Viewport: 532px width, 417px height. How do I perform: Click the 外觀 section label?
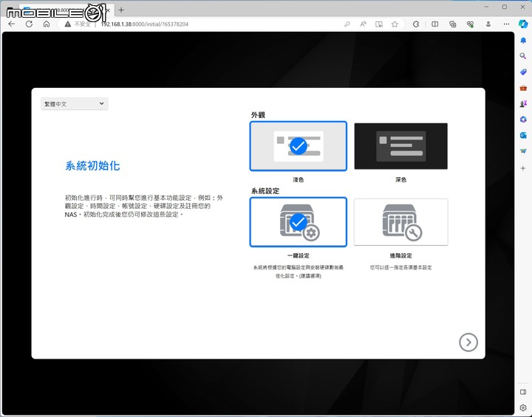258,115
